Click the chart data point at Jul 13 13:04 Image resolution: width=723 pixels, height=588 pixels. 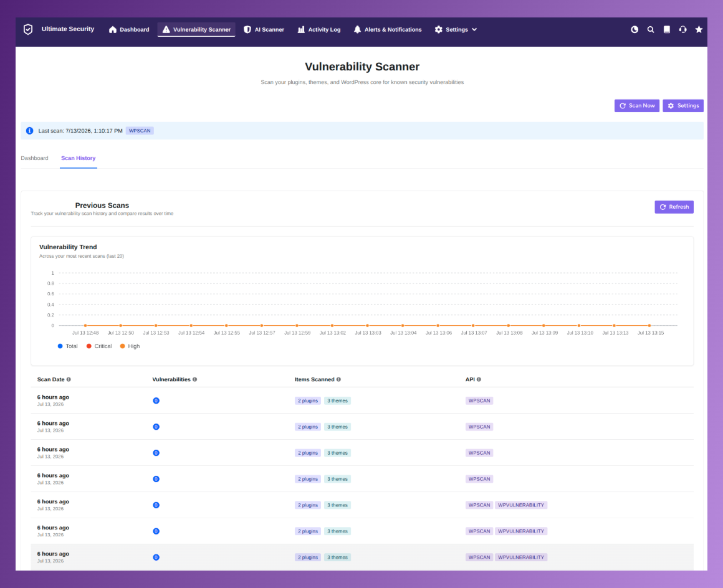point(403,325)
